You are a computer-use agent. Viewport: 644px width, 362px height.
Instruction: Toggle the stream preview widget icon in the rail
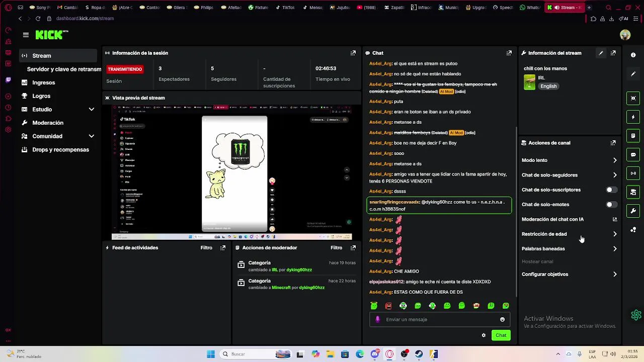point(633,98)
